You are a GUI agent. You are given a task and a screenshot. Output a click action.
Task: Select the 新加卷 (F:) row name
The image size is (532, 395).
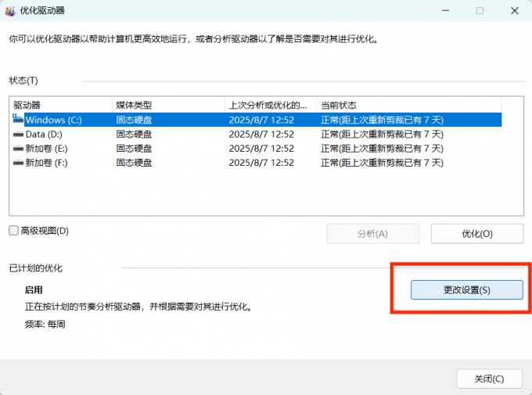(46, 163)
